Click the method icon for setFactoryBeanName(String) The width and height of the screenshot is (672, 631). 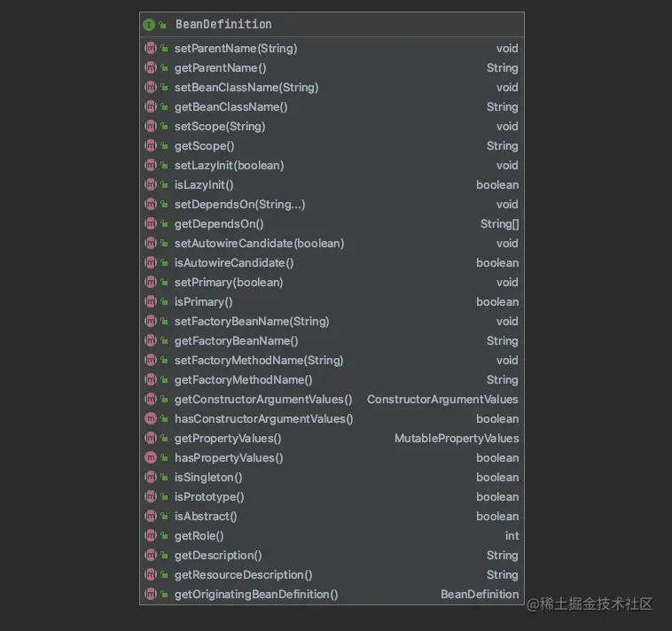(151, 322)
